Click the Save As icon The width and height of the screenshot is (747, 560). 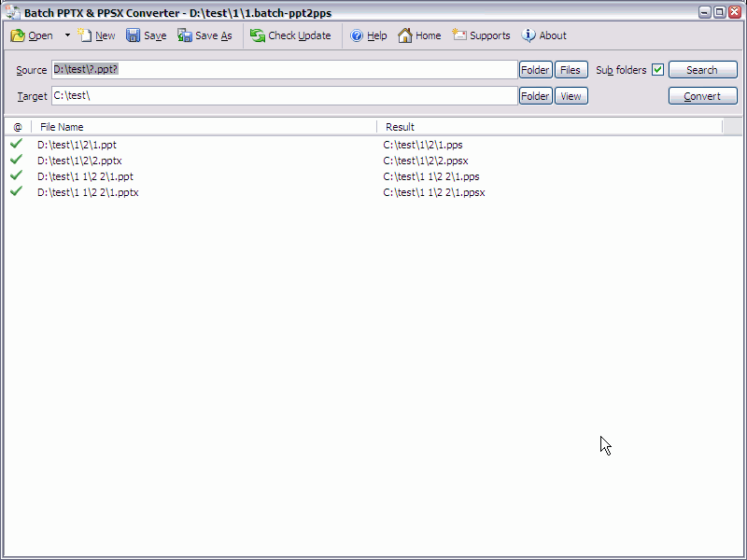pyautogui.click(x=184, y=35)
